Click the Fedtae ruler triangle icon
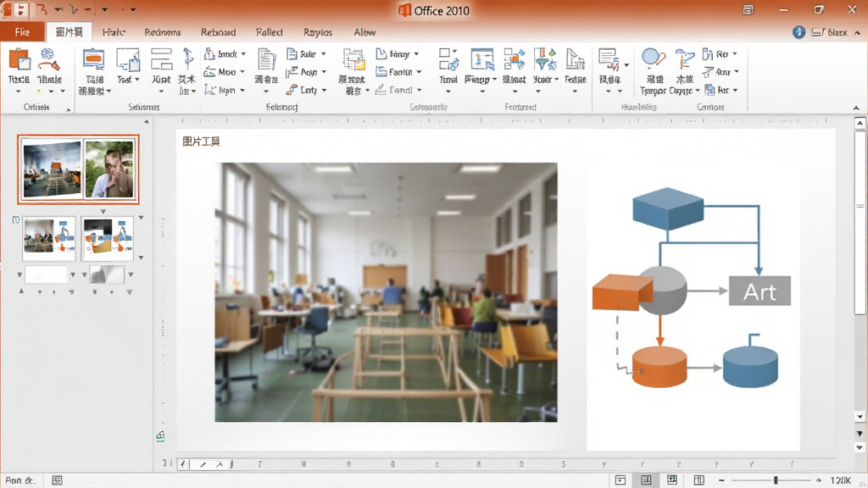The height and width of the screenshot is (488, 868). (x=576, y=59)
